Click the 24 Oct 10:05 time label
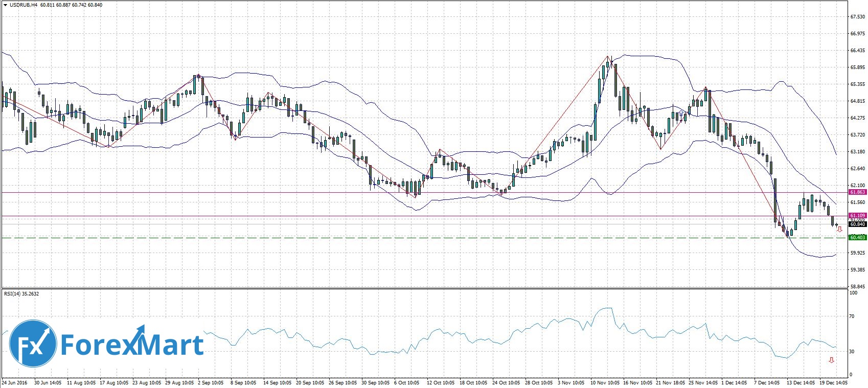Image resolution: width=868 pixels, height=388 pixels. (507, 382)
